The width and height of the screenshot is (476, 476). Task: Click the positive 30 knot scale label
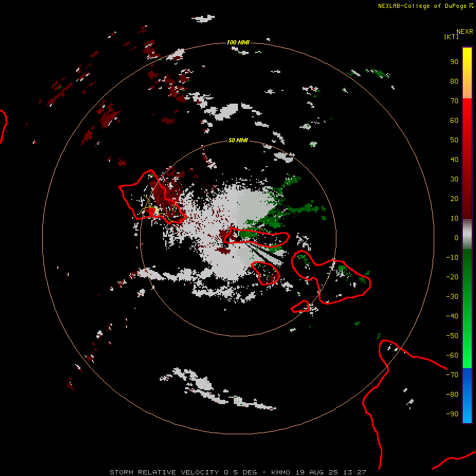click(x=454, y=179)
